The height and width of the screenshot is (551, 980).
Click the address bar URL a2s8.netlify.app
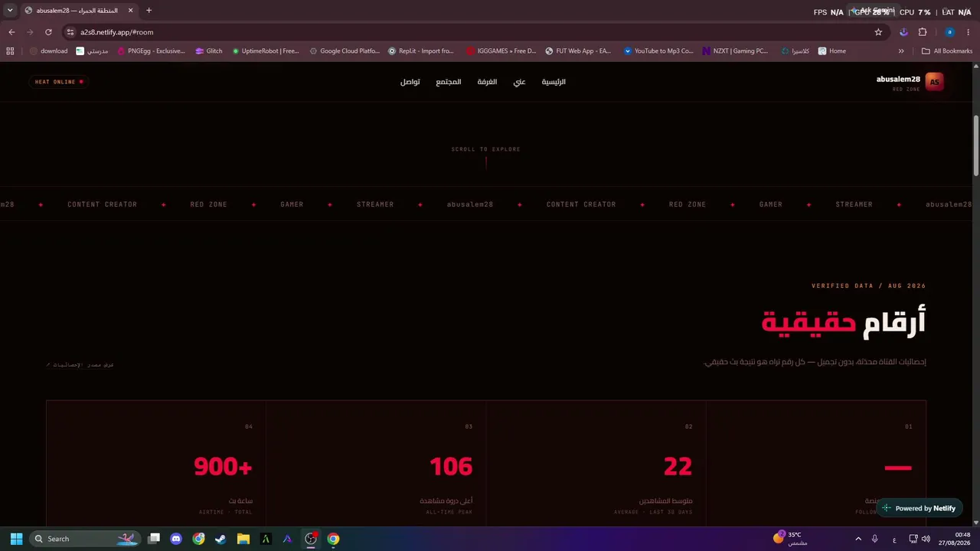116,32
